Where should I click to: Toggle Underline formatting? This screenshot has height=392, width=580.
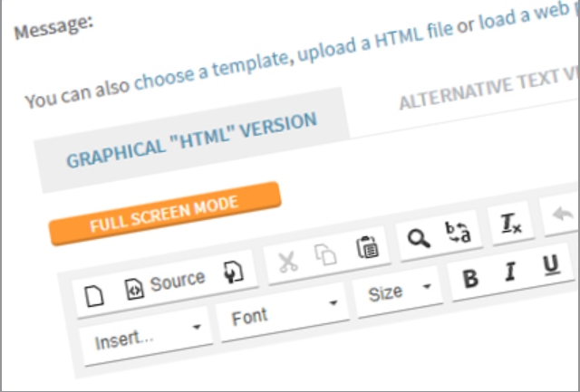[550, 264]
